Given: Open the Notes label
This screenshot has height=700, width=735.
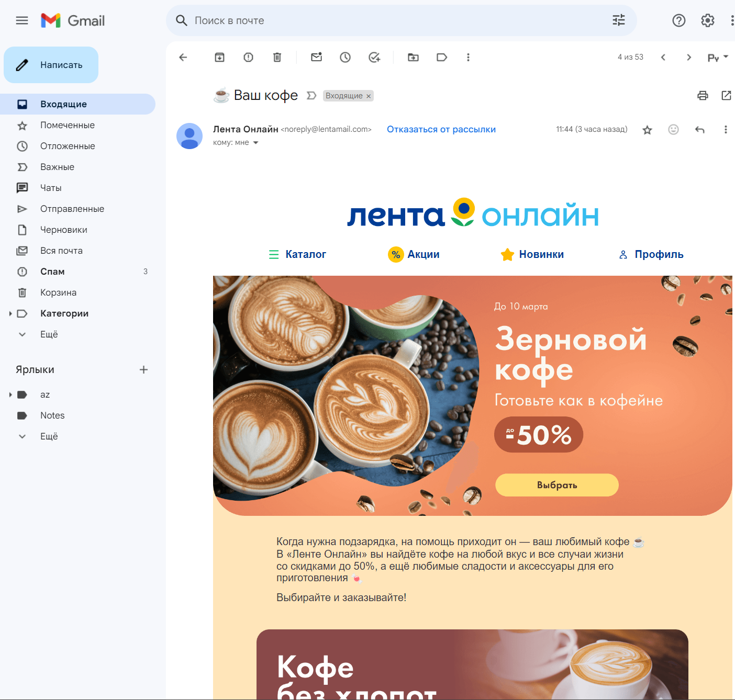Looking at the screenshot, I should [x=77, y=415].
